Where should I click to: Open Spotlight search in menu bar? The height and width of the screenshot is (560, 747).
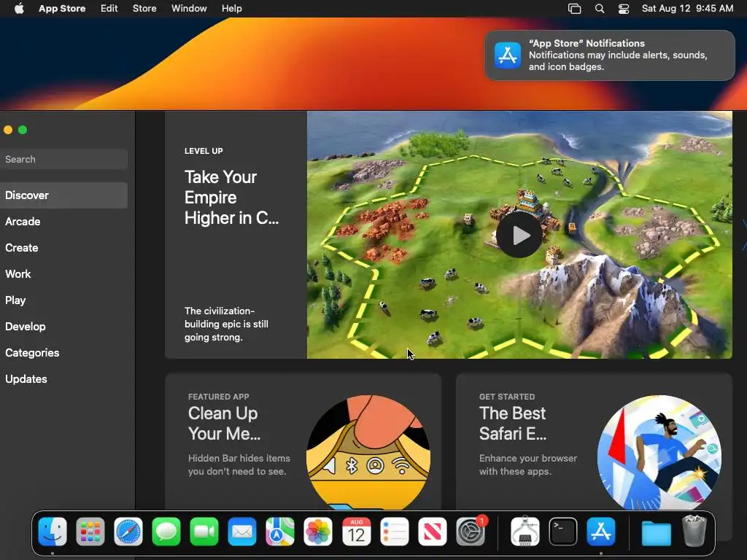click(x=600, y=9)
